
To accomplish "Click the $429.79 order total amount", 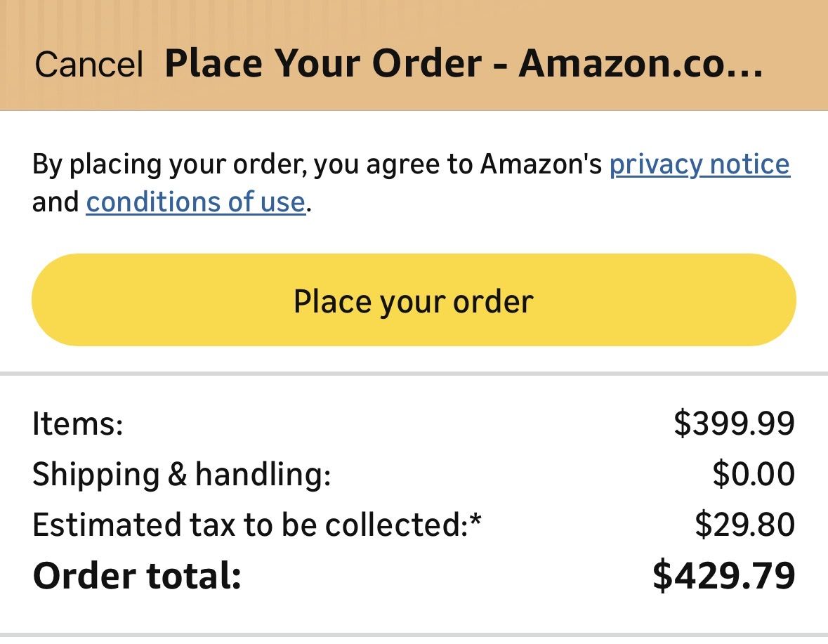I will pyautogui.click(x=723, y=576).
